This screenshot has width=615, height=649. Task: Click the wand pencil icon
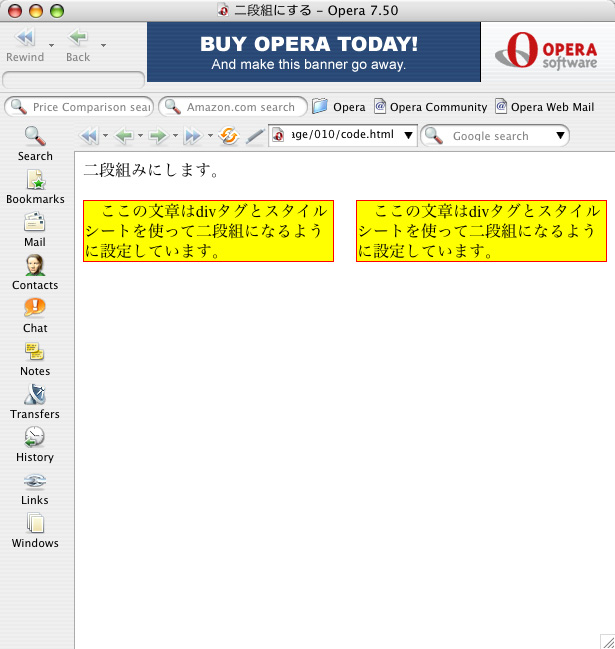[x=255, y=136]
